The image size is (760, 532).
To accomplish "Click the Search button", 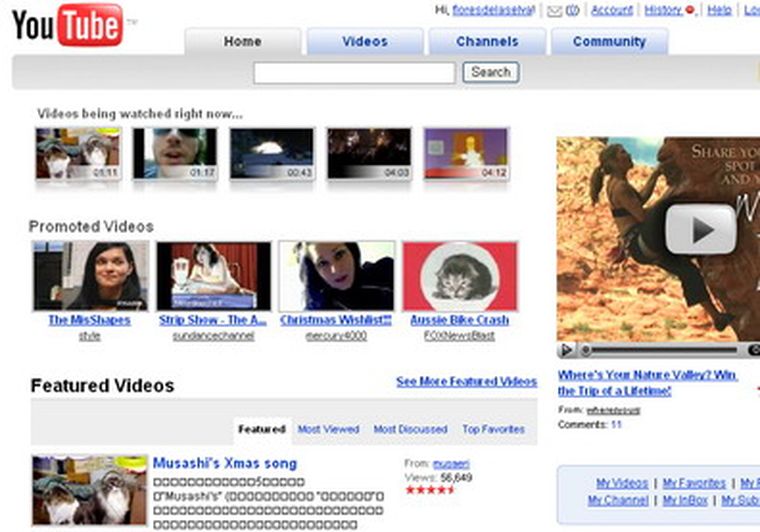I will (491, 72).
